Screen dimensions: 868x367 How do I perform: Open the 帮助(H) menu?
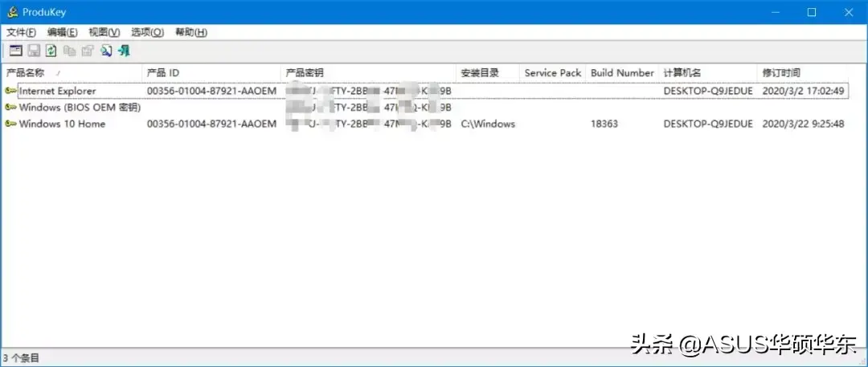tap(191, 32)
